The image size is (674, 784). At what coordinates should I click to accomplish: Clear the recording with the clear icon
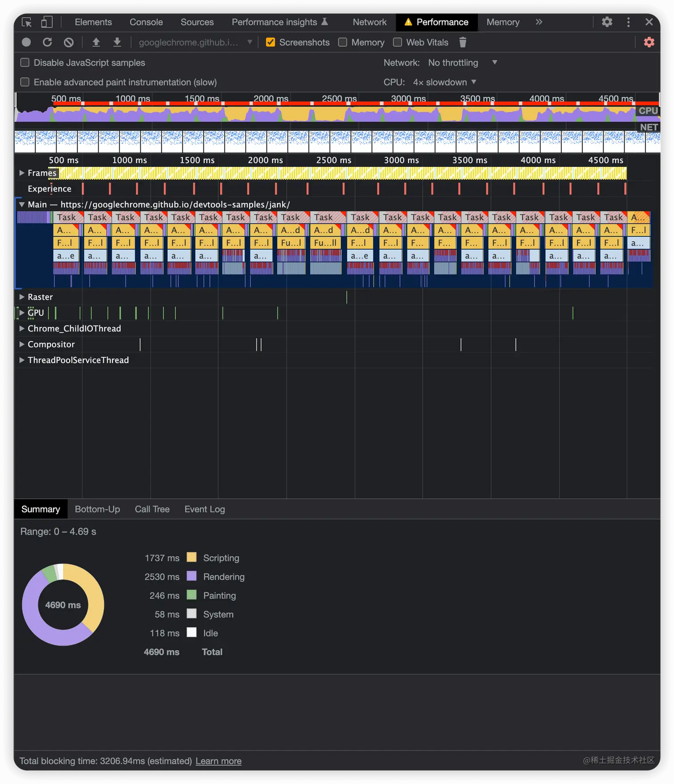pyautogui.click(x=69, y=42)
